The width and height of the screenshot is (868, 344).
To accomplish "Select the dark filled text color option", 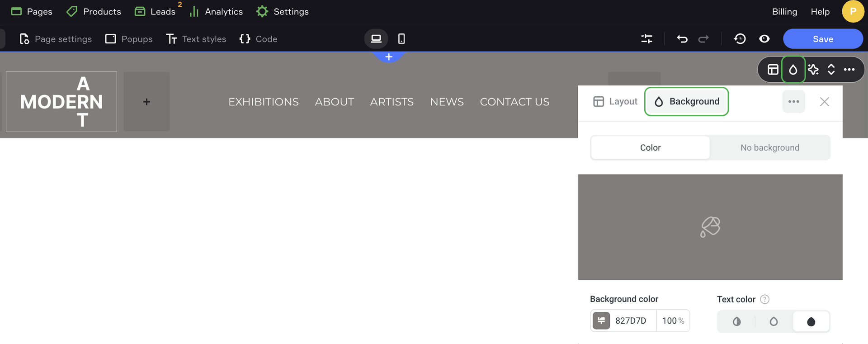I will [811, 321].
